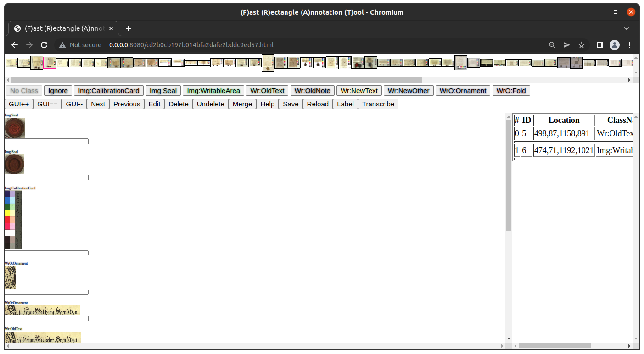Merge the selected rectangles
644x354 pixels.
point(242,104)
